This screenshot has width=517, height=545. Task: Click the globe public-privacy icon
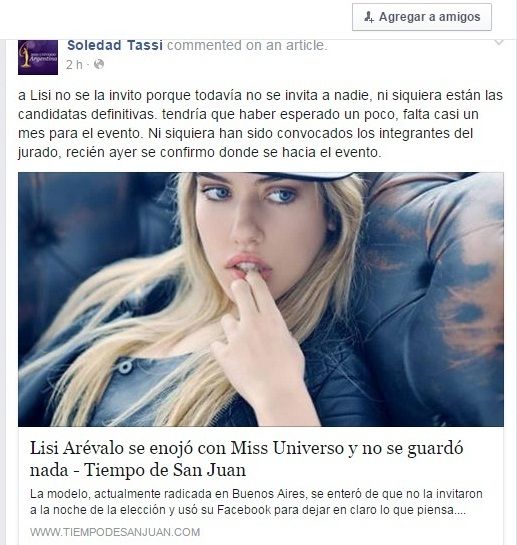point(99,64)
